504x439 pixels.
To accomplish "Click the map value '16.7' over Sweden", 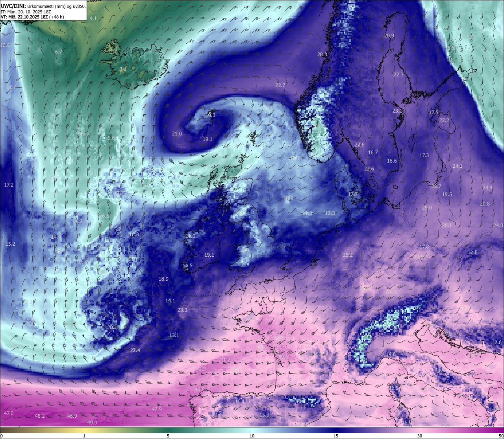I will pos(373,152).
